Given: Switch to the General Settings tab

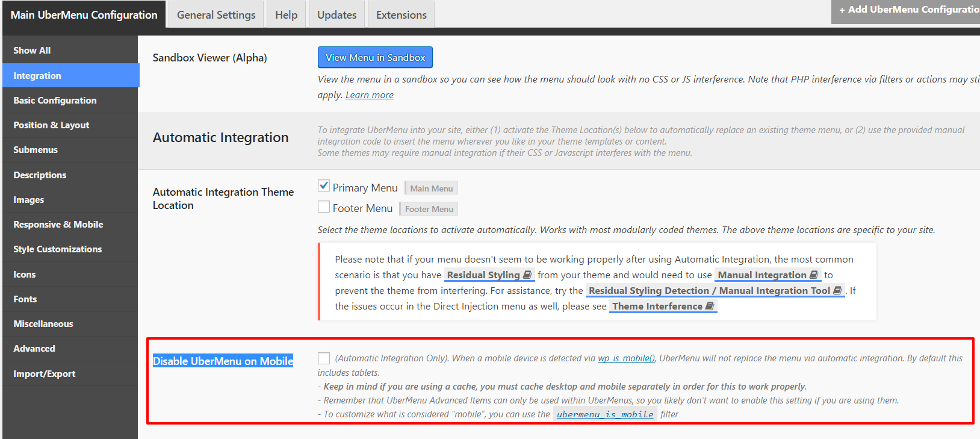Looking at the screenshot, I should (216, 14).
